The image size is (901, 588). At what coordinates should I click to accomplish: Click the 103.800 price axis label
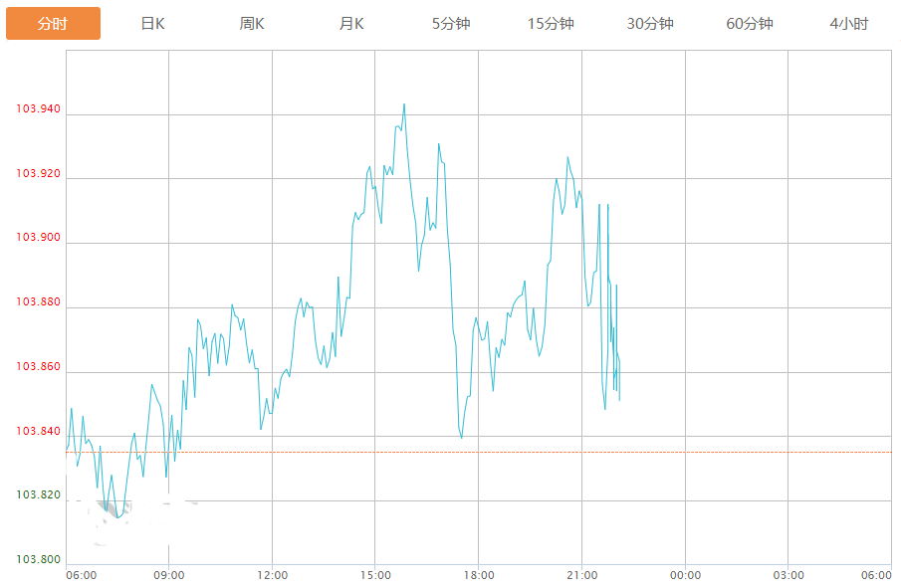point(38,559)
